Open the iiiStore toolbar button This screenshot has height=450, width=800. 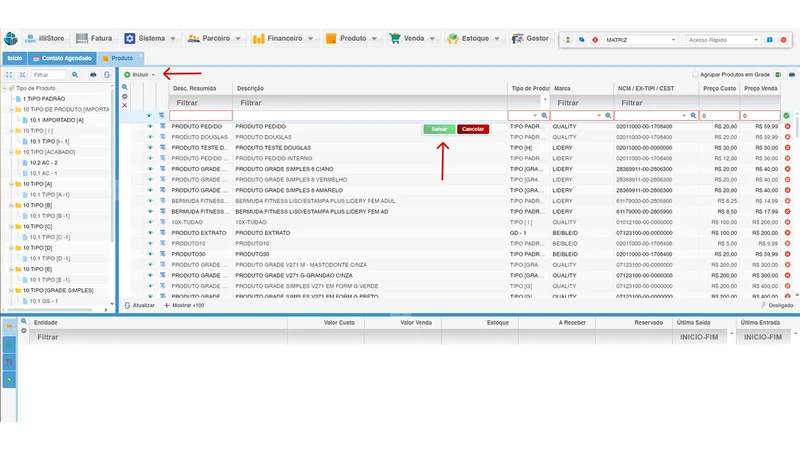pos(45,38)
